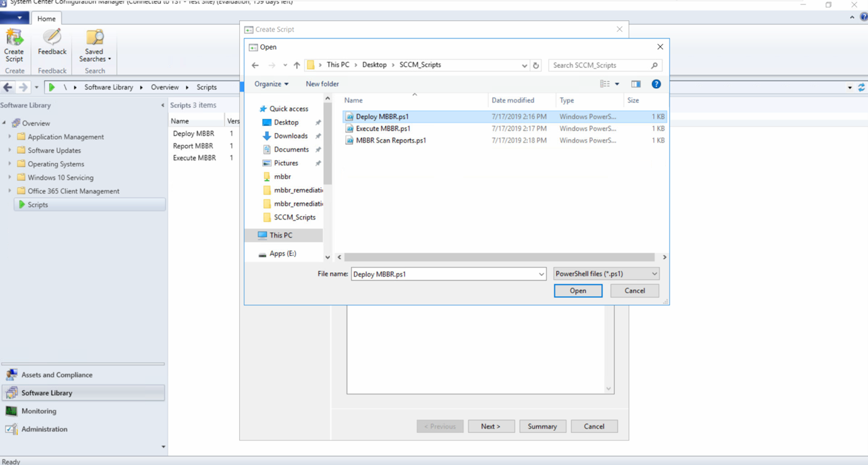Click Desktop in the address path
Viewport: 868px width, 465px height.
point(374,65)
